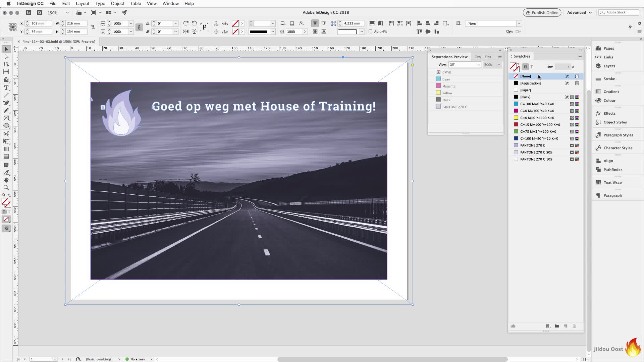Switch to the Flat tab
644x362 pixels.
pos(488,57)
